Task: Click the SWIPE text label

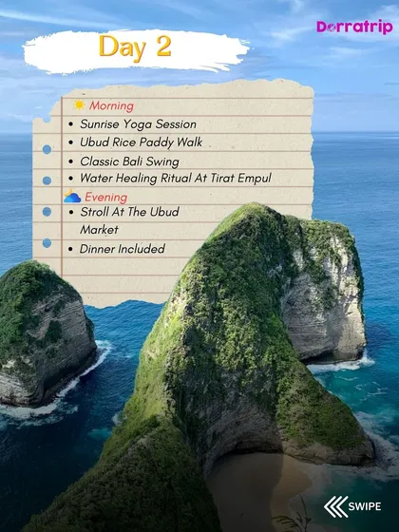Action: 365,506
